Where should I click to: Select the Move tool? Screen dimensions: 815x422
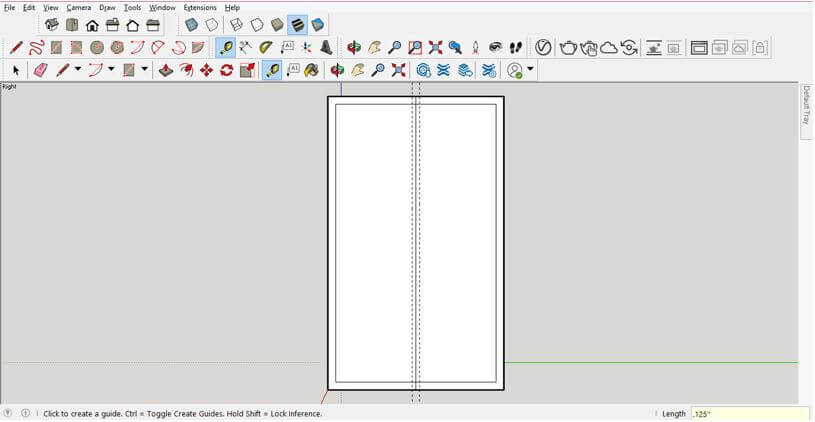pos(206,70)
